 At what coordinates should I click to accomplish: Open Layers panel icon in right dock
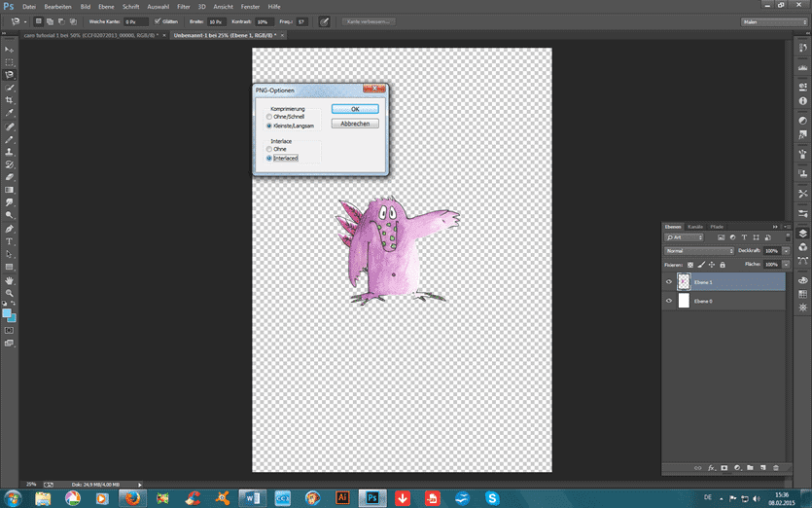tap(802, 234)
